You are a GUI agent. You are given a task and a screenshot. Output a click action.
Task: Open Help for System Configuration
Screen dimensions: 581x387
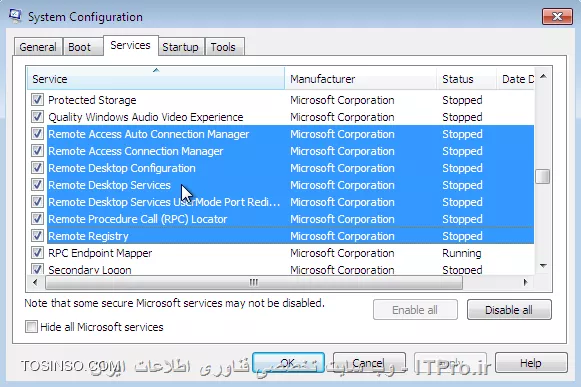[531, 363]
